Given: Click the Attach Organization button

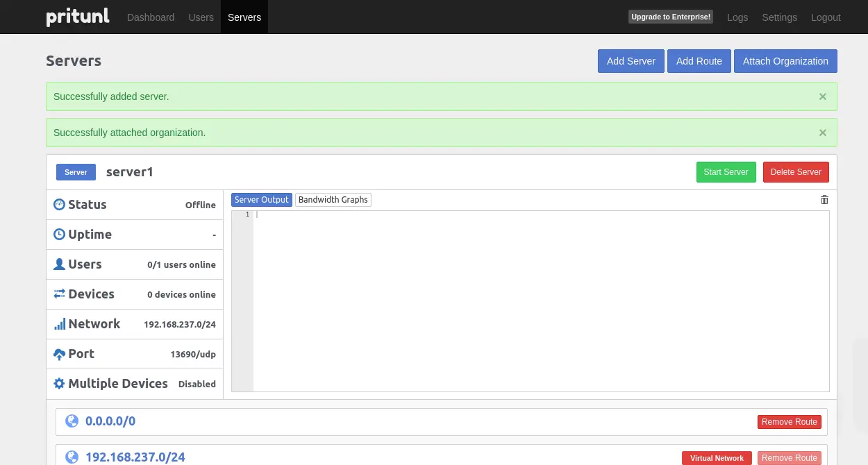Looking at the screenshot, I should click(785, 61).
